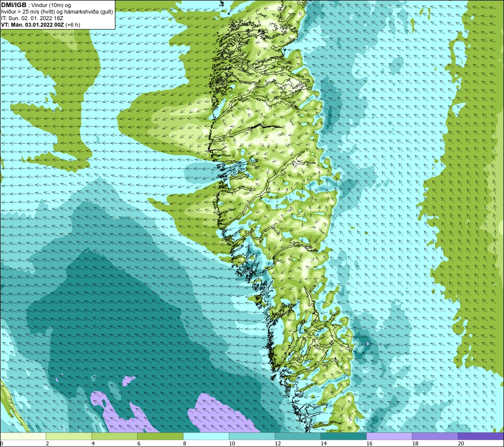
Task: Click the dark teal 14–16 m/s scale swatch
Action: click(343, 436)
